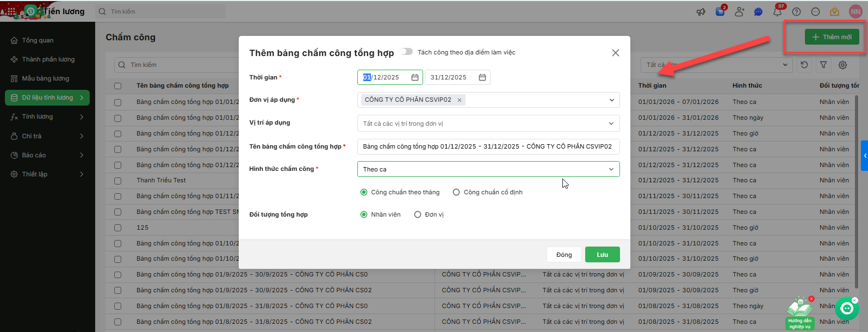This screenshot has height=332, width=868.
Task: Open the start date calendar picker
Action: click(414, 77)
